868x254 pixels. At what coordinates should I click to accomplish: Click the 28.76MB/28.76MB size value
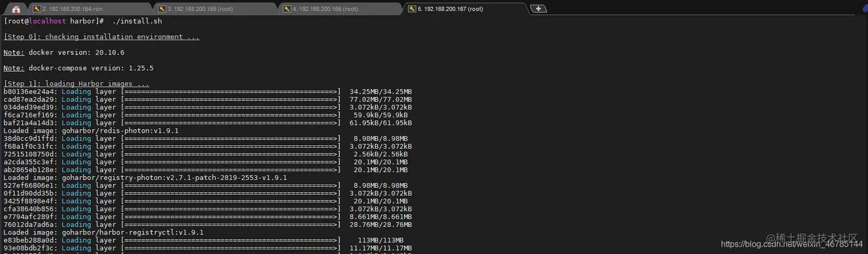pyautogui.click(x=381, y=225)
